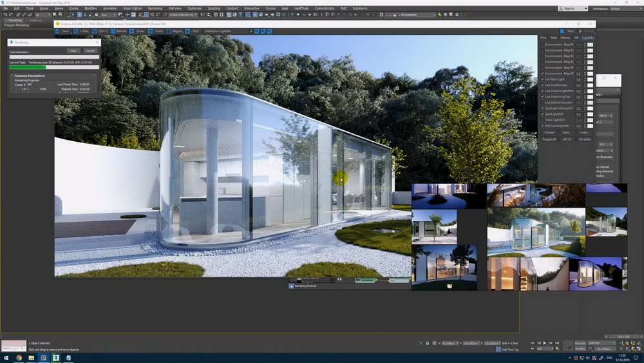Click the All white button
Screen dimensions: 644x363
coord(585,139)
